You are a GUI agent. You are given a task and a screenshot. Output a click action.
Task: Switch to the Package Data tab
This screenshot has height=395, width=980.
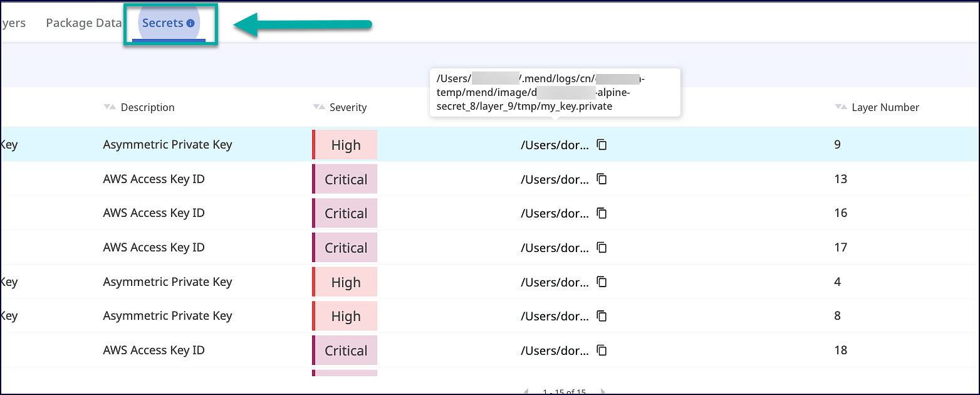[x=83, y=23]
